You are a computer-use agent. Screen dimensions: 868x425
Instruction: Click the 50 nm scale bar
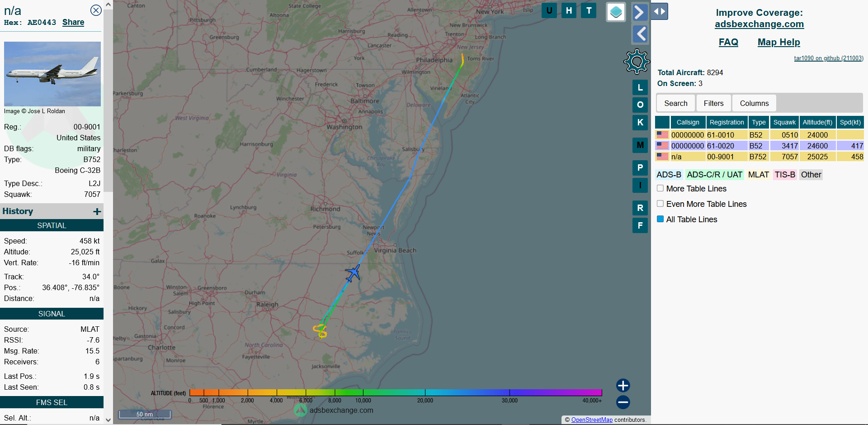145,414
